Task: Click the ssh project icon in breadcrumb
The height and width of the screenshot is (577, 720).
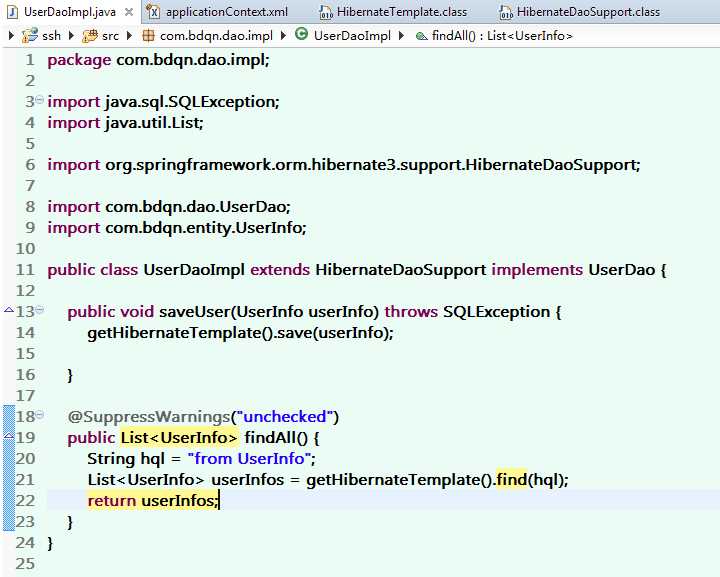Action: [x=30, y=35]
